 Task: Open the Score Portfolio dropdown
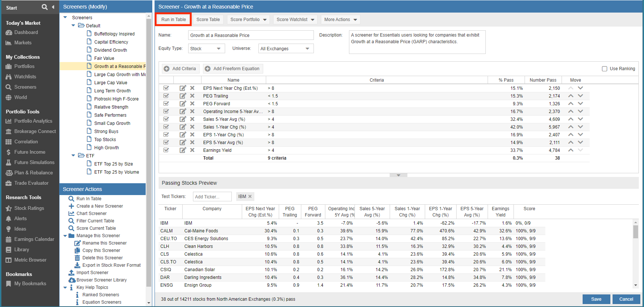point(248,20)
